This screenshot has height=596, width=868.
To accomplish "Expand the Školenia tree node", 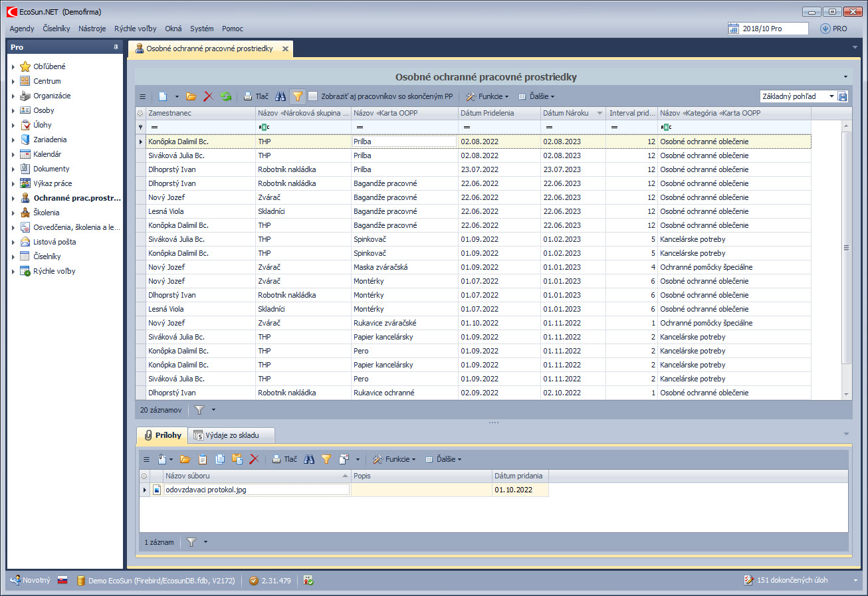I will pyautogui.click(x=13, y=213).
